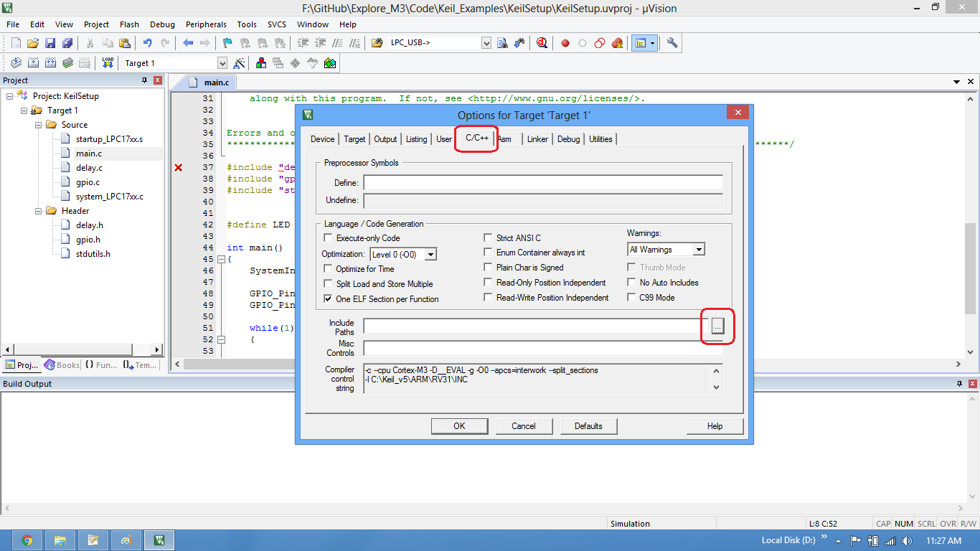Collapse Target 1 tree node
980x551 pixels.
24,110
